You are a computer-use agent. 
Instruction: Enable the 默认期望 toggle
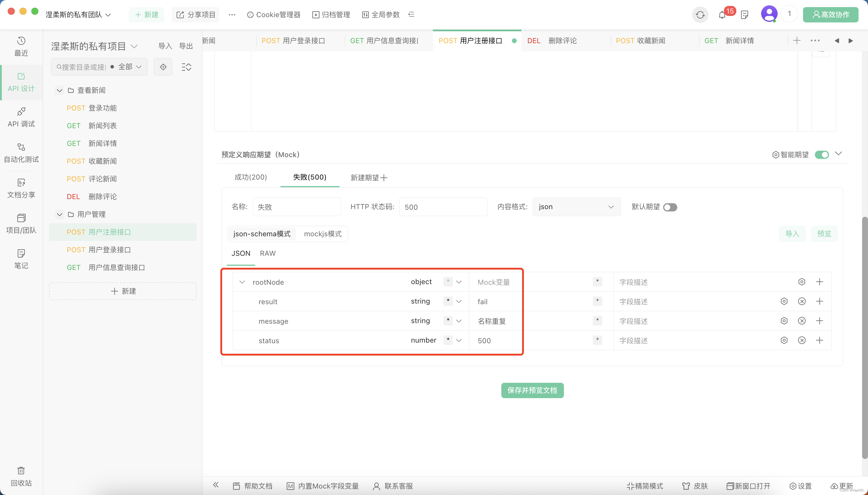click(670, 207)
